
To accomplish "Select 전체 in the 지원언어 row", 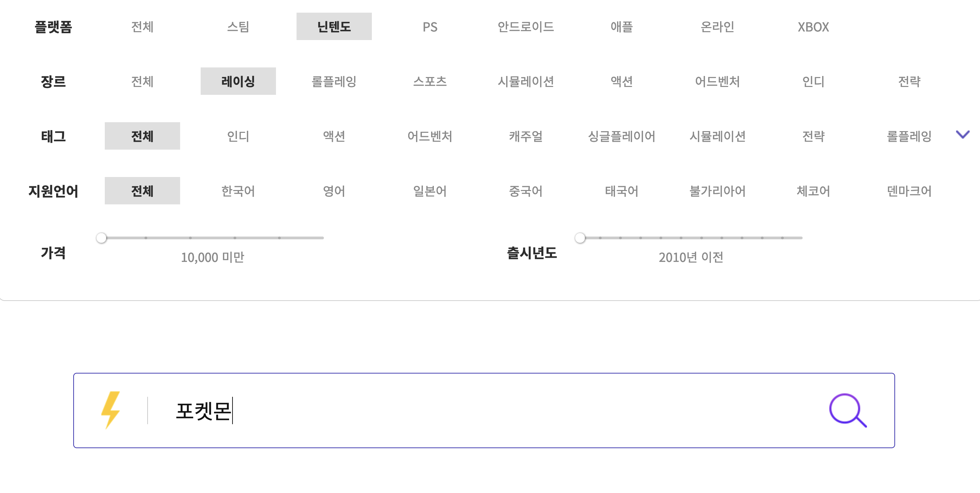I will [x=142, y=191].
